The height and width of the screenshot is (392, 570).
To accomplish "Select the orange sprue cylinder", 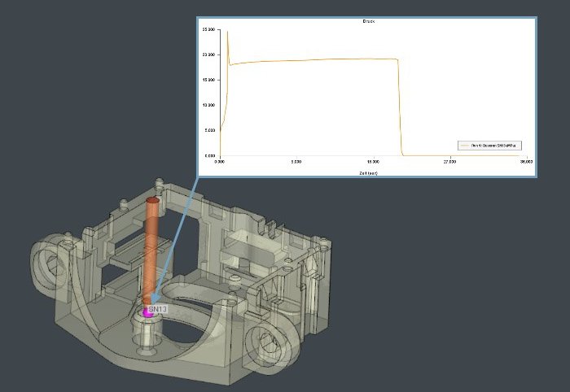I will (x=151, y=252).
